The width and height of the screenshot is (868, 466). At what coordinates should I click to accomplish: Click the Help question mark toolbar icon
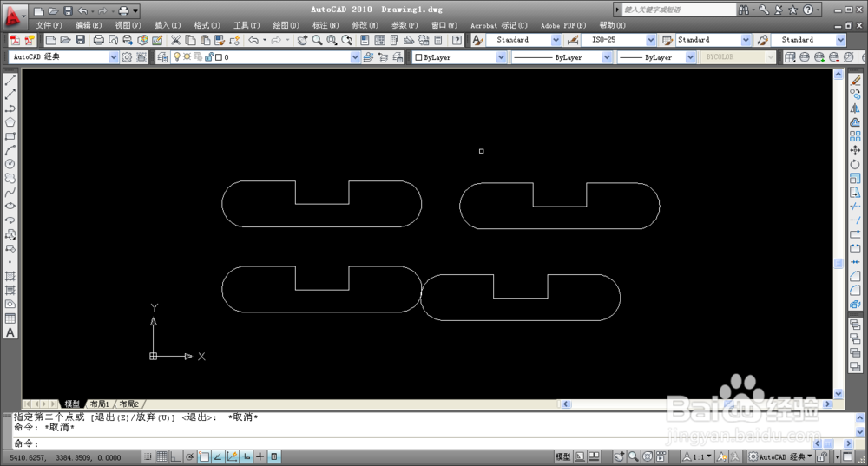(457, 40)
